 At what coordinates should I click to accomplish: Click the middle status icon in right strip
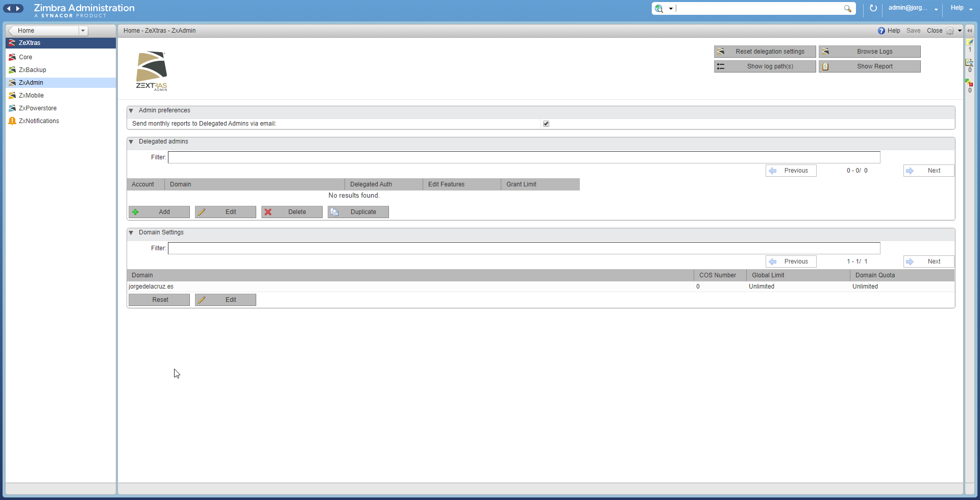[x=969, y=62]
